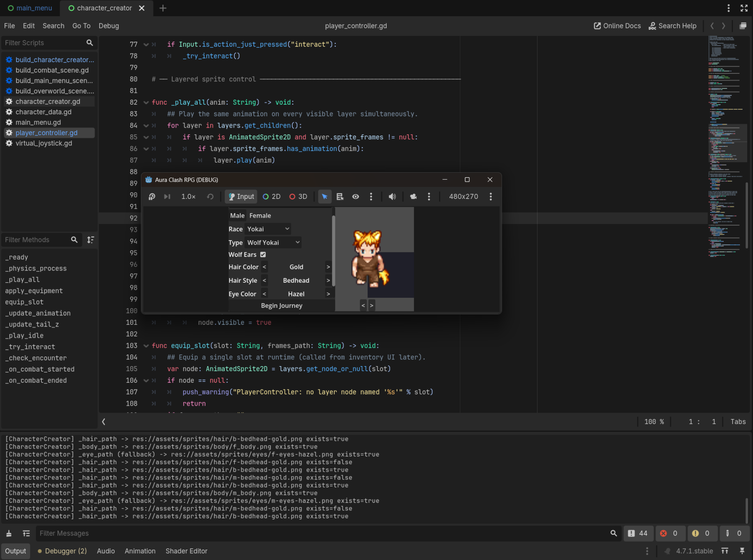Viewport: 753px width, 560px height.
Task: Collapse equip_slot function at line 103
Action: (146, 346)
